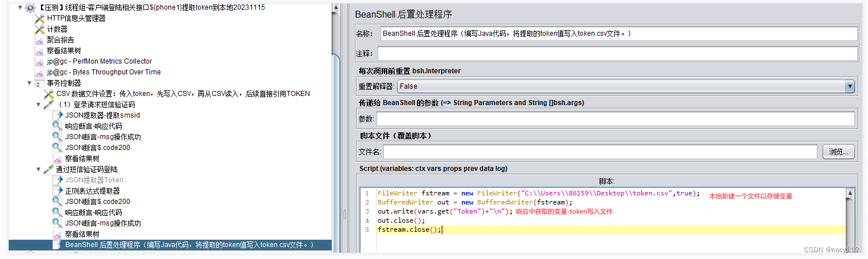
Task: Click JSON断言$.code200 icon under 登录请求短信验证码
Action: click(57, 148)
